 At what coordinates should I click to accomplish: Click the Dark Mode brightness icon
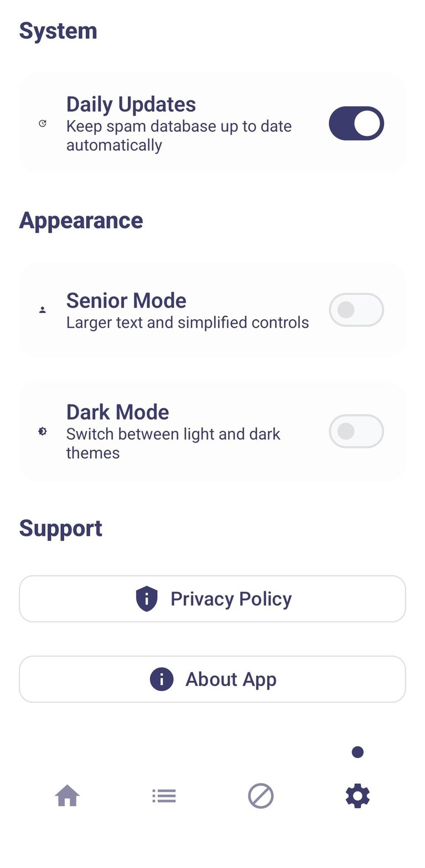coord(43,432)
